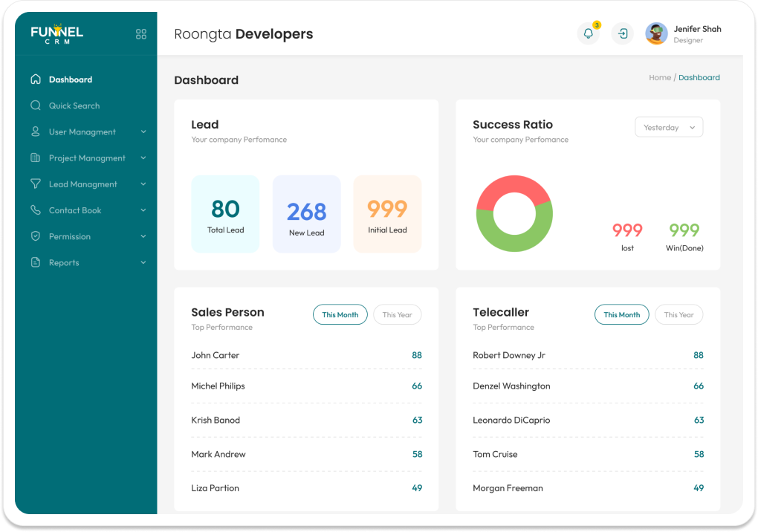
Task: Click the User Managment person icon
Action: tap(35, 132)
